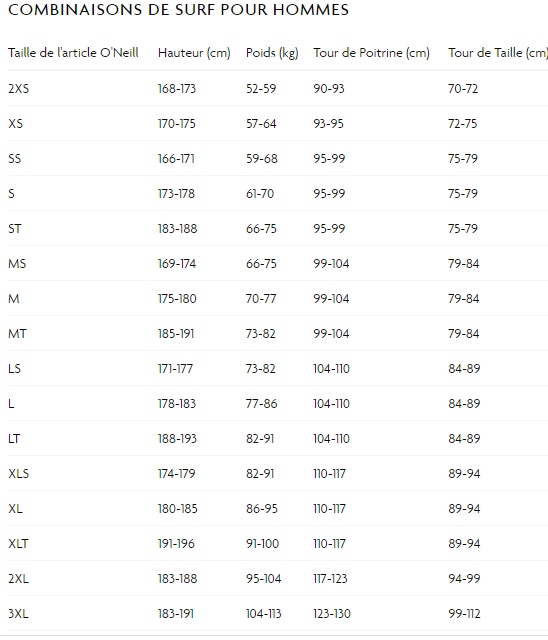Select the 95-104 weight cell for 2XL
Viewport: 548px width, 640px height.
pyautogui.click(x=264, y=579)
